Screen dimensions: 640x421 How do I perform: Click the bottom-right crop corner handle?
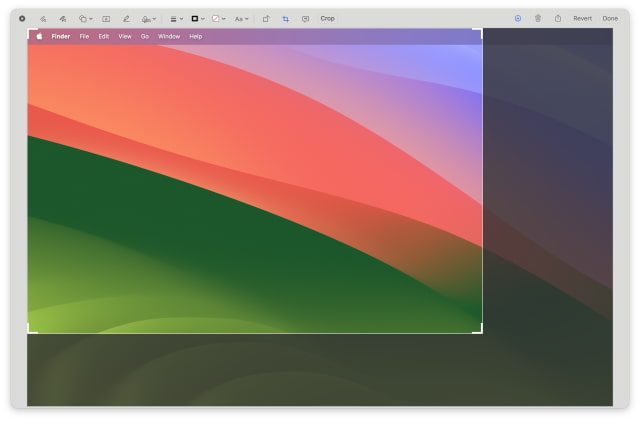click(x=481, y=331)
